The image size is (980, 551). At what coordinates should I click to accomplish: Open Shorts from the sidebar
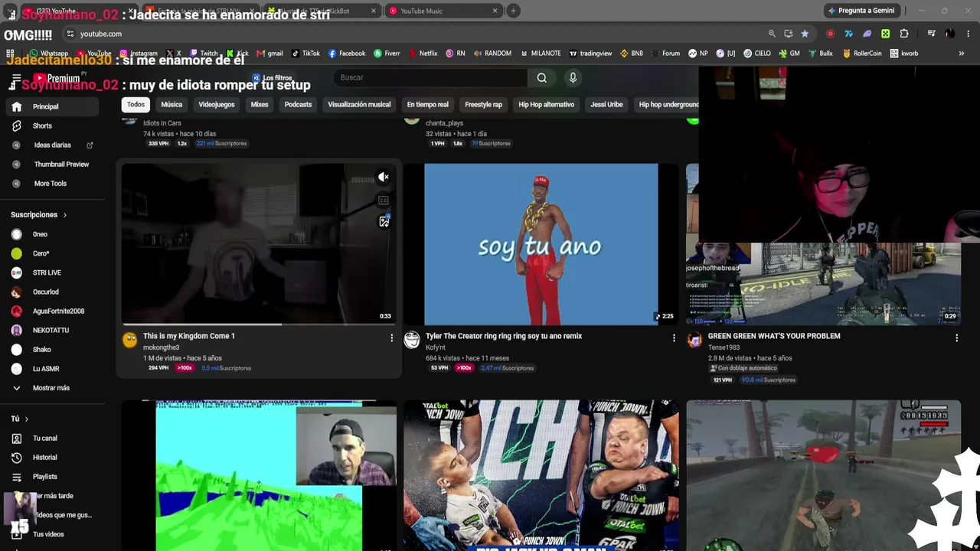(x=51, y=126)
